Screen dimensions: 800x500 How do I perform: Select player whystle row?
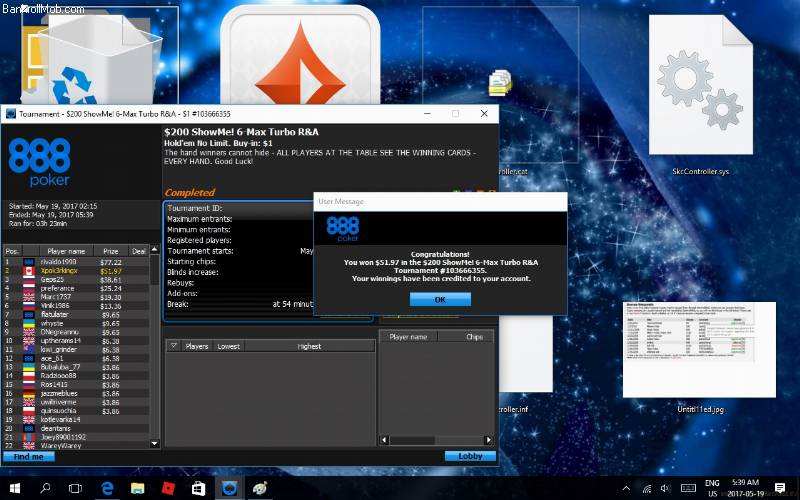(x=77, y=323)
